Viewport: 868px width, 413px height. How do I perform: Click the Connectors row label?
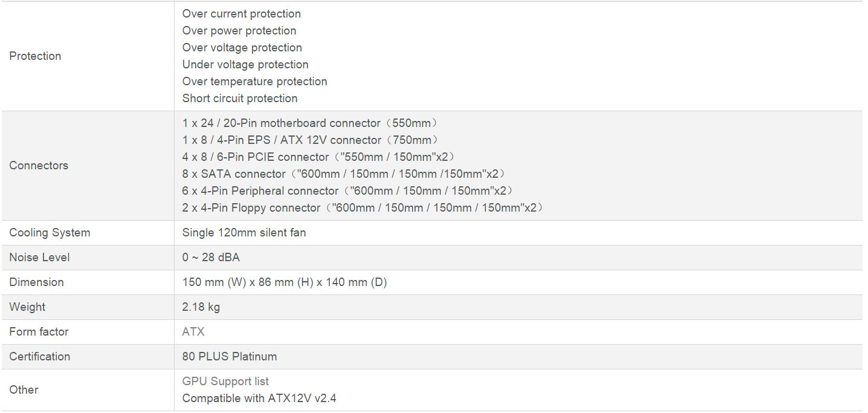[39, 166]
